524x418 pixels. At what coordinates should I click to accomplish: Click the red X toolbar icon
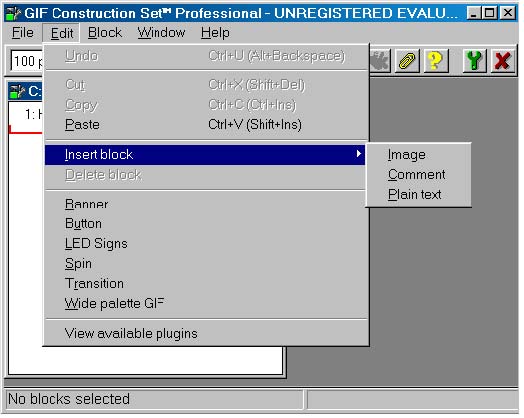503,61
